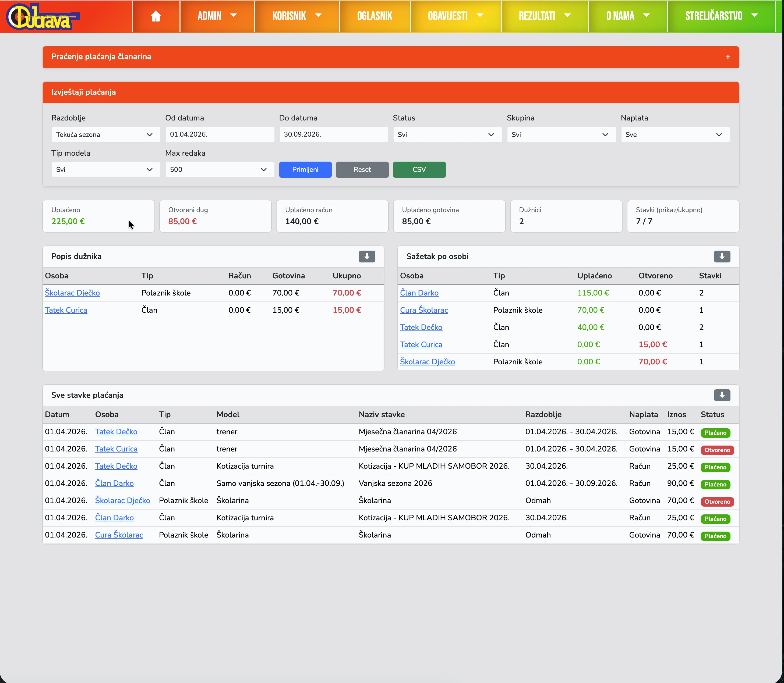Open the Rezultati menu
The height and width of the screenshot is (683, 784).
[544, 16]
